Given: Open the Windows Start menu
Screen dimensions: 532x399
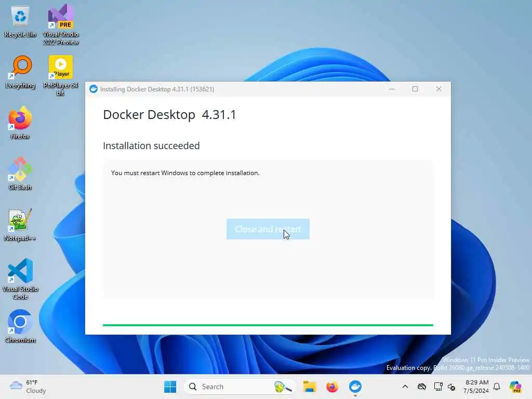Looking at the screenshot, I should click(170, 387).
